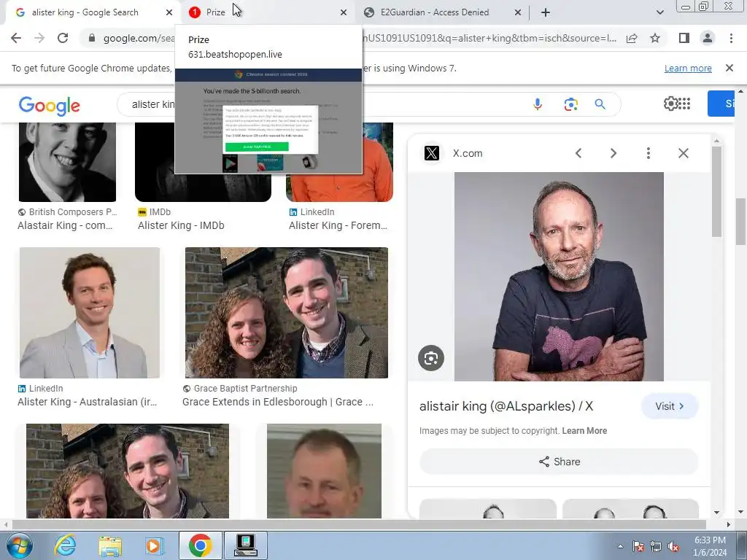This screenshot has width=747, height=560.
Task: Click the Learn more link in update bar
Action: (688, 68)
